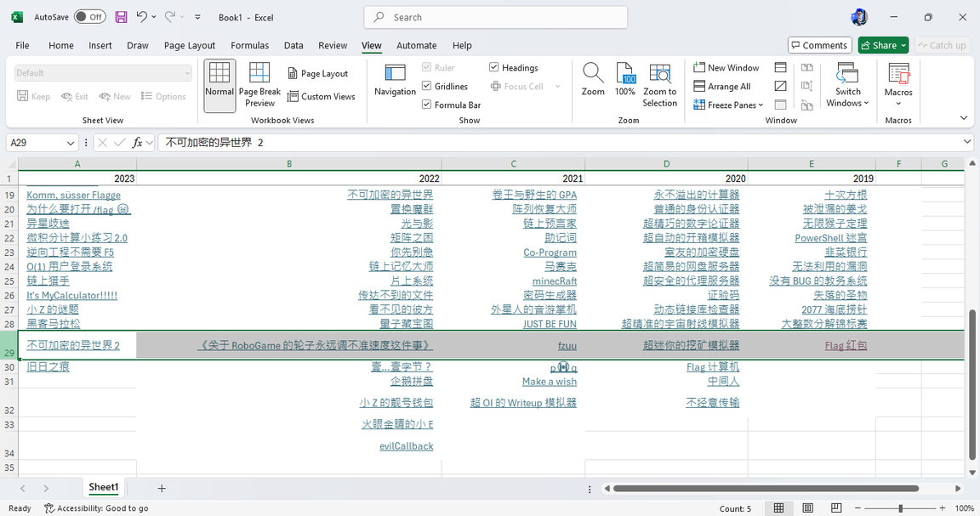Uncheck the Gridlines checkbox
980x516 pixels.
coord(427,86)
